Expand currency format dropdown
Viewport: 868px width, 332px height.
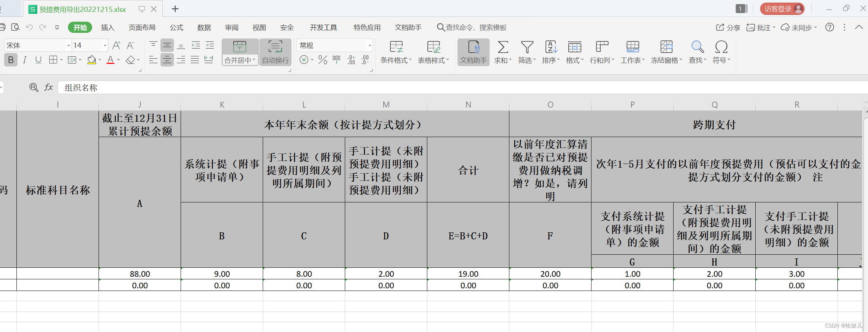coord(312,60)
